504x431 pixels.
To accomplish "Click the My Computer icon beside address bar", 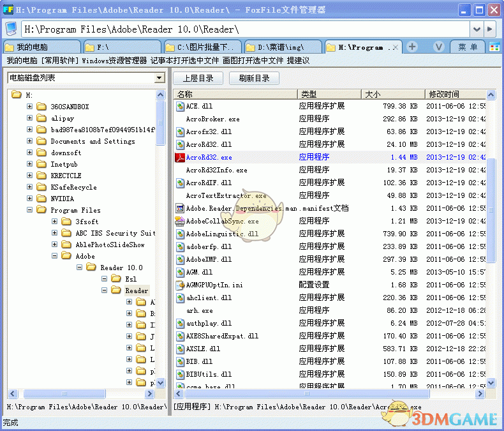I will (11, 29).
